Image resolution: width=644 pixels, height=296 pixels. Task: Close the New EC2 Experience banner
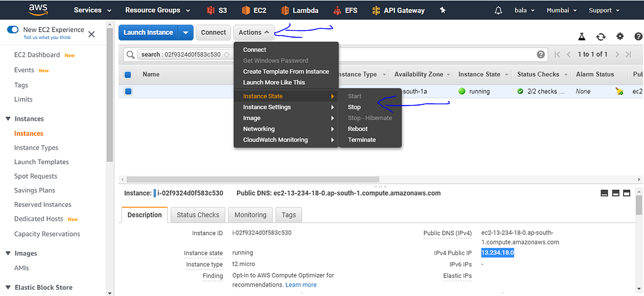pyautogui.click(x=92, y=34)
